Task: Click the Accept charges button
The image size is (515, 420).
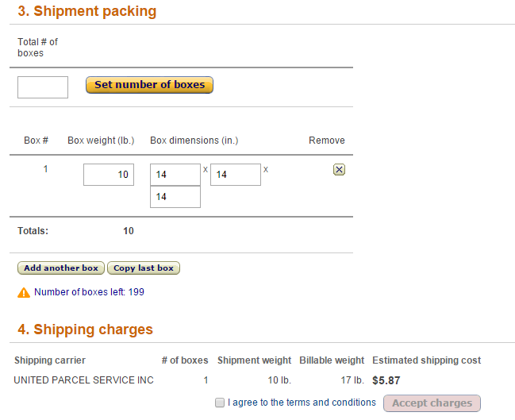Action: 432,403
